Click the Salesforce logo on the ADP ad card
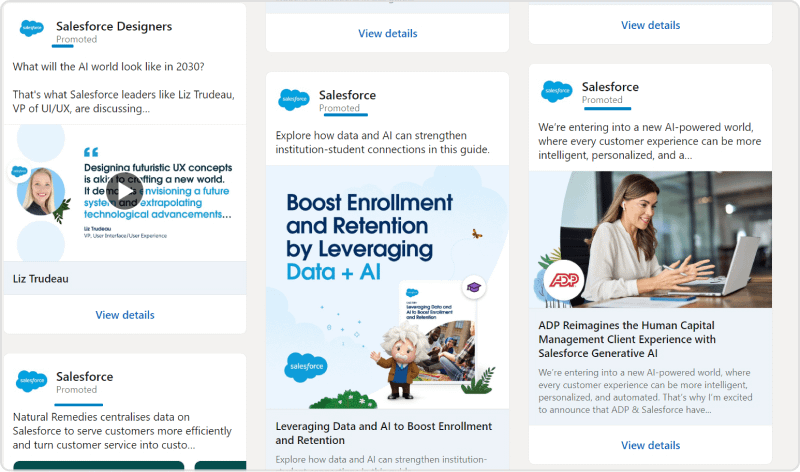The width and height of the screenshot is (800, 472). 557,91
